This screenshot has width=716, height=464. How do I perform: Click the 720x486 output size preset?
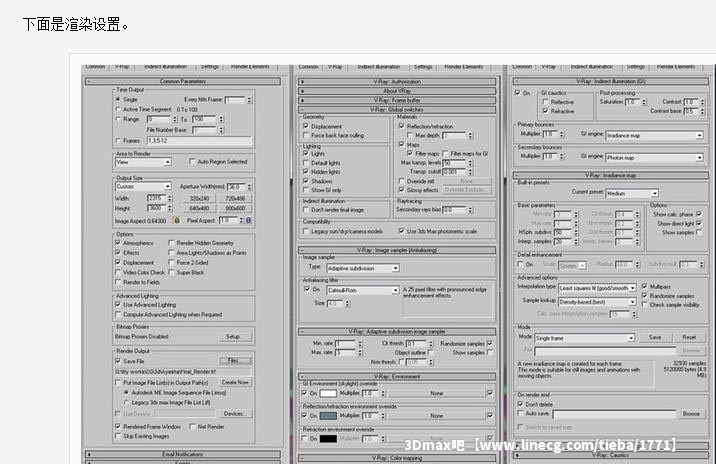235,199
